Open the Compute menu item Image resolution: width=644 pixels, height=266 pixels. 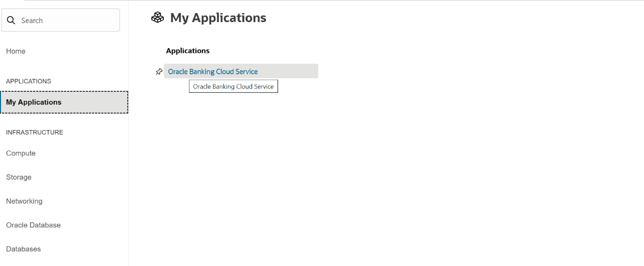[21, 154]
